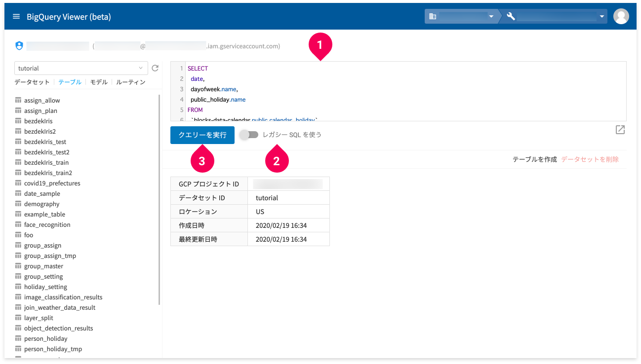Screen dimensions: 641x364
Task: Click table icon beside person_holiday
Action: [19, 338]
